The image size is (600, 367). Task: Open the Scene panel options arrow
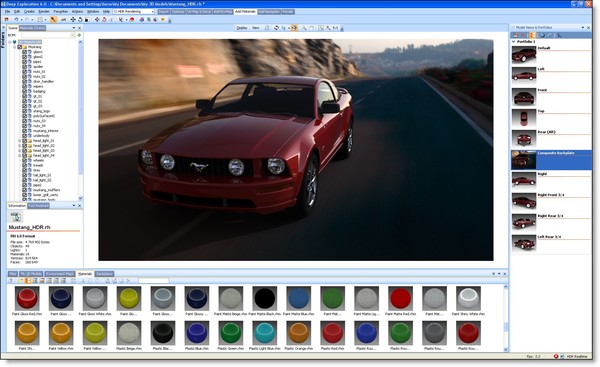74,28
